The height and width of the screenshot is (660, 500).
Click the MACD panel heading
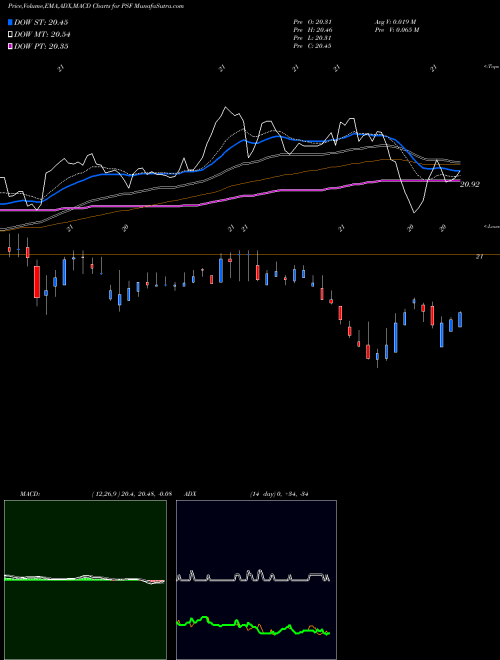tap(30, 494)
